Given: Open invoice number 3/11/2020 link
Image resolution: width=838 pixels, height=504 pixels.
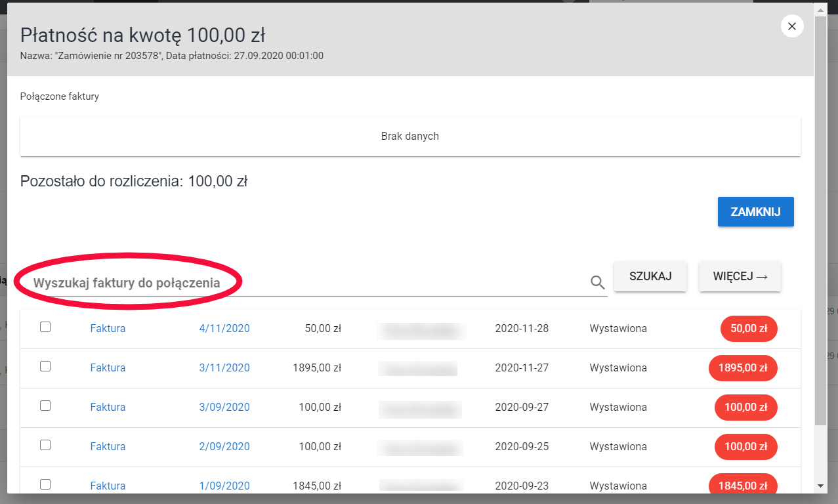Looking at the screenshot, I should coord(224,368).
